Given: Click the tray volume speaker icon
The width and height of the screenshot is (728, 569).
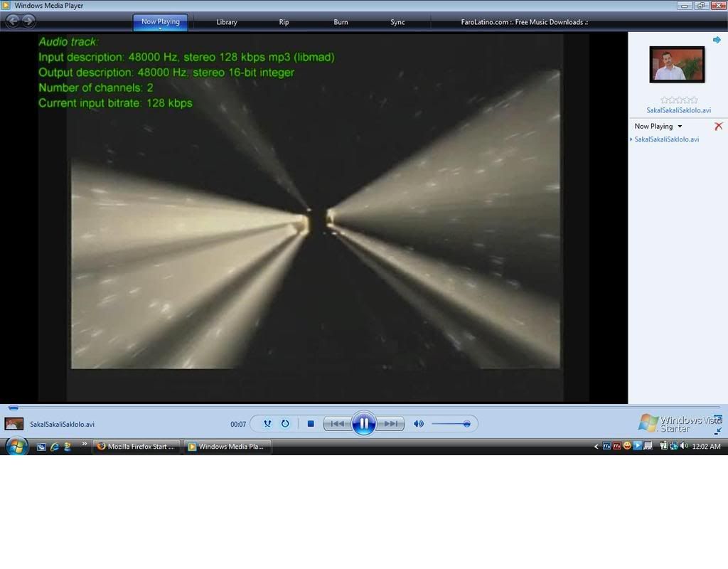Looking at the screenshot, I should [684, 446].
